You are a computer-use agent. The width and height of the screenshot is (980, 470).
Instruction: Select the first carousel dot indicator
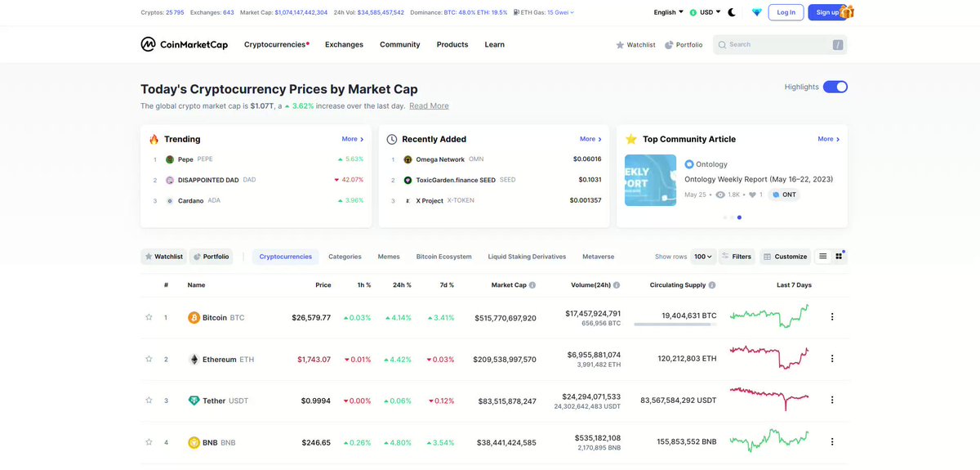coord(725,217)
